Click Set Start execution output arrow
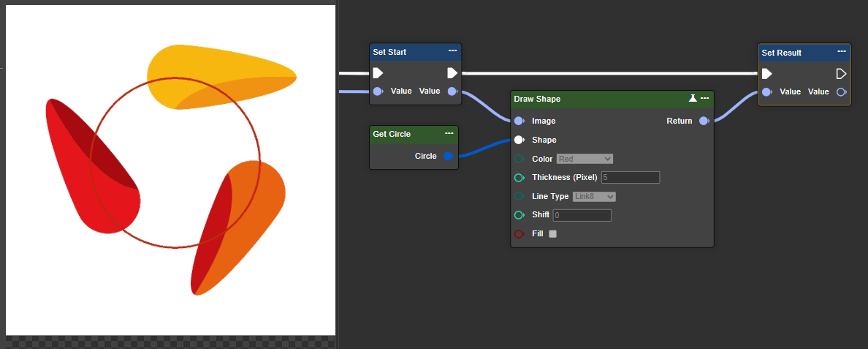 (452, 72)
